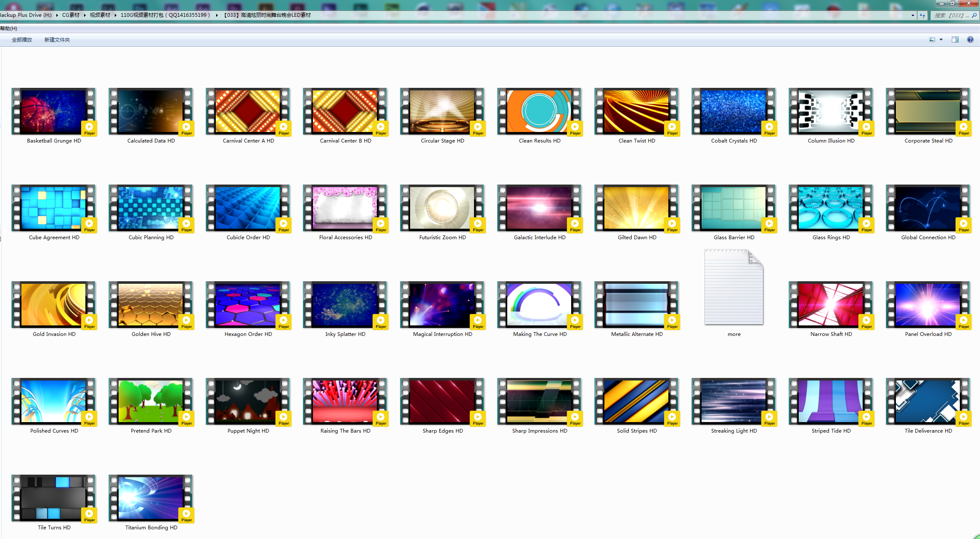Open the help question mark icon
The image size is (980, 539).
point(970,40)
